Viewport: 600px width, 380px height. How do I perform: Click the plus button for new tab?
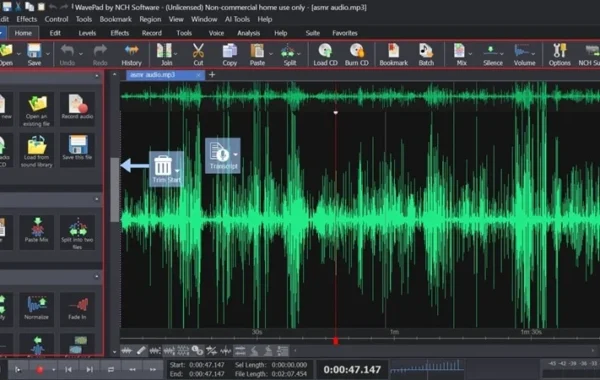coord(212,75)
